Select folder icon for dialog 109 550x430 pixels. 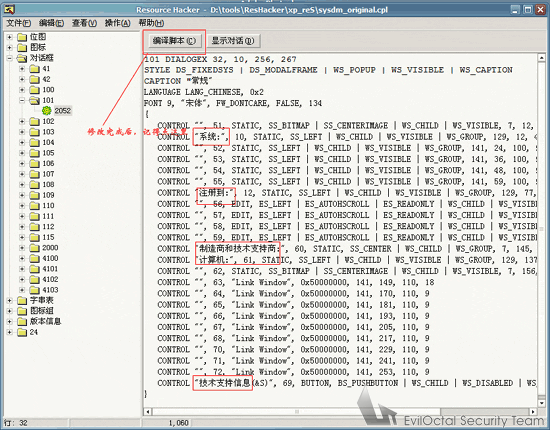click(34, 195)
